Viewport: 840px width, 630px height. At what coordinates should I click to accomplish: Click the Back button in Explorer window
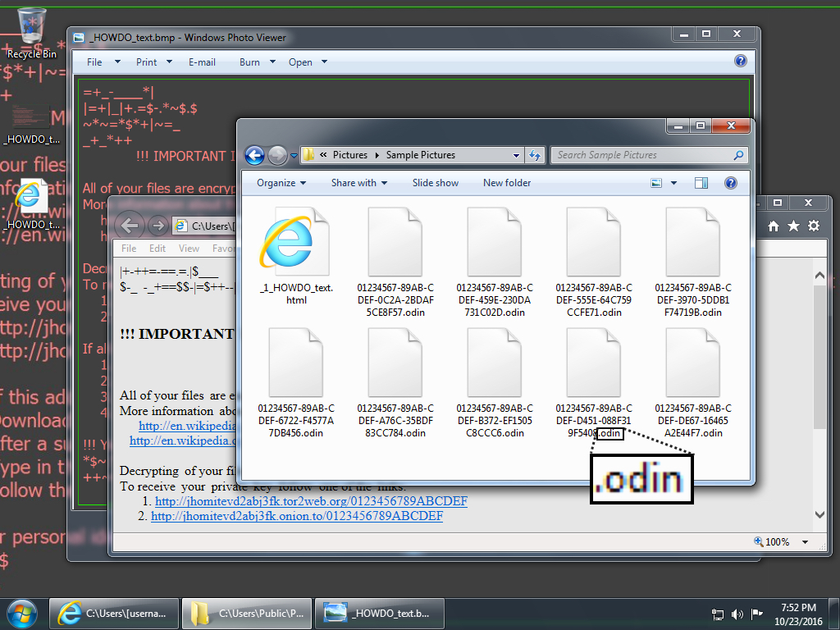click(x=254, y=155)
